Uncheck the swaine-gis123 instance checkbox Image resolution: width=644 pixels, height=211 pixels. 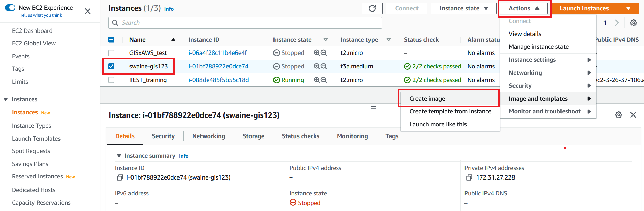[x=111, y=66]
